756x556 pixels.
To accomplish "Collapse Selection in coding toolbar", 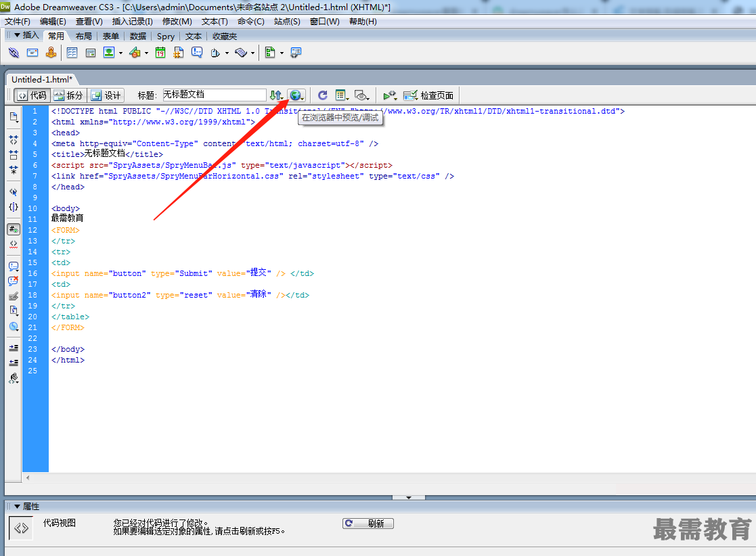I will tap(14, 155).
